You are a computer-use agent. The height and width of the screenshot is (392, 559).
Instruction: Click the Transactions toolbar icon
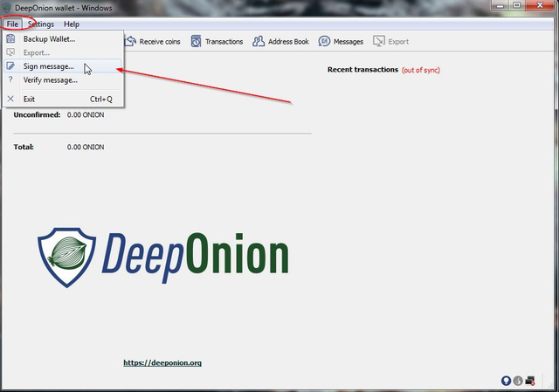click(196, 41)
